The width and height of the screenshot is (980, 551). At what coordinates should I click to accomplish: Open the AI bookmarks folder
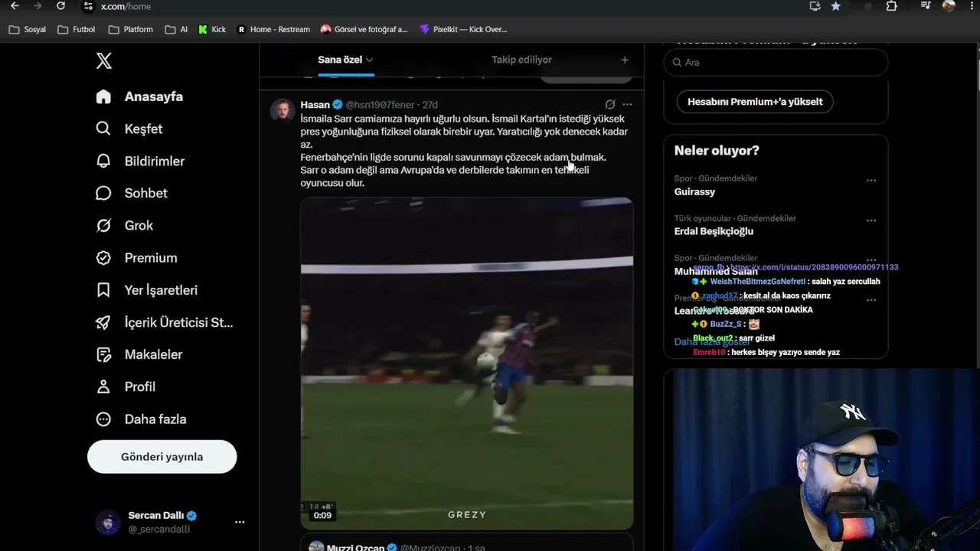pyautogui.click(x=176, y=30)
